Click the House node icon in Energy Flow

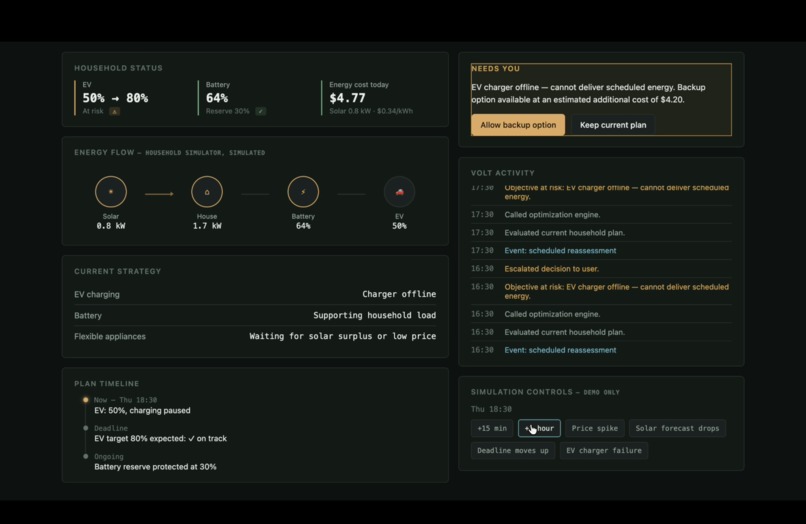[207, 192]
